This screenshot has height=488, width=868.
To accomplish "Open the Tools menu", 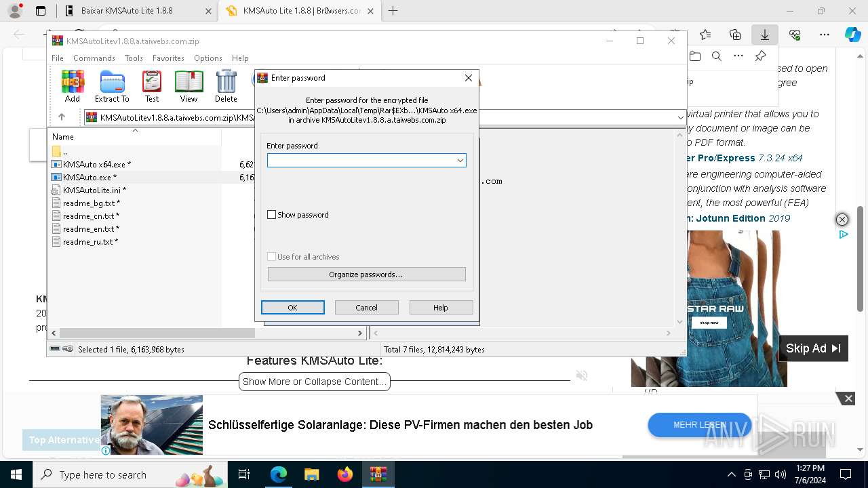I will (x=134, y=58).
